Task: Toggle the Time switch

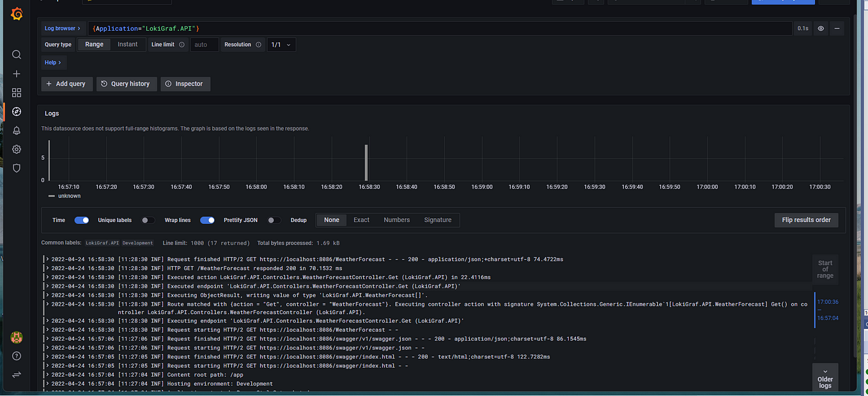Action: tap(82, 220)
